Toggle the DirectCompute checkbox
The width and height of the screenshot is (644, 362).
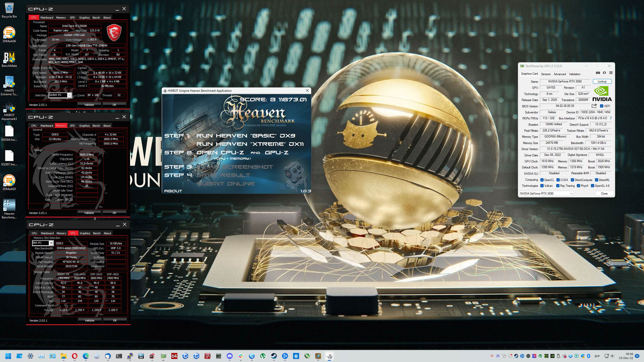click(572, 180)
